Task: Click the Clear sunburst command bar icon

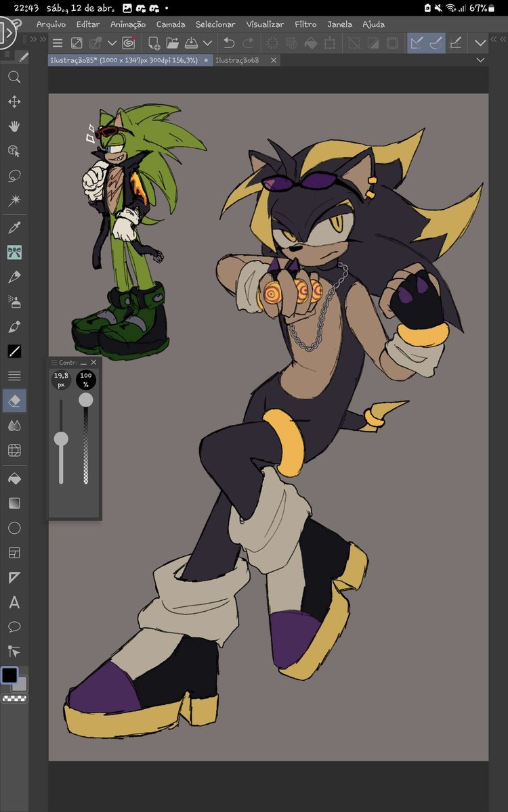Action: pos(273,43)
